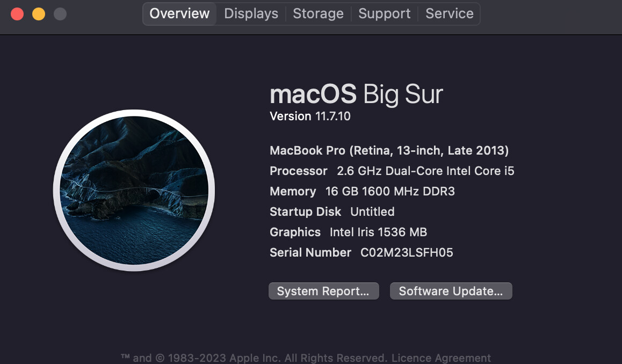Viewport: 622px width, 364px height.
Task: Show the Service tab
Action: [x=449, y=14]
